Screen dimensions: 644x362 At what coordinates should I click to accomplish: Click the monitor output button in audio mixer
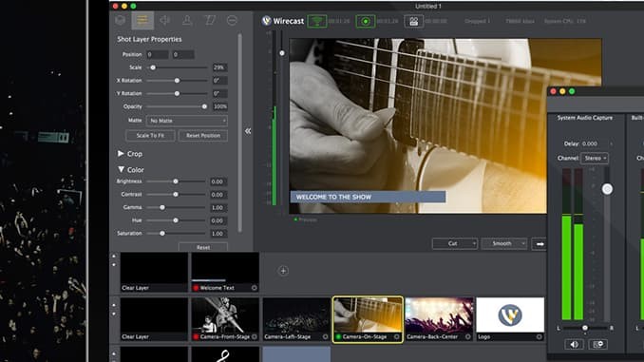598,344
